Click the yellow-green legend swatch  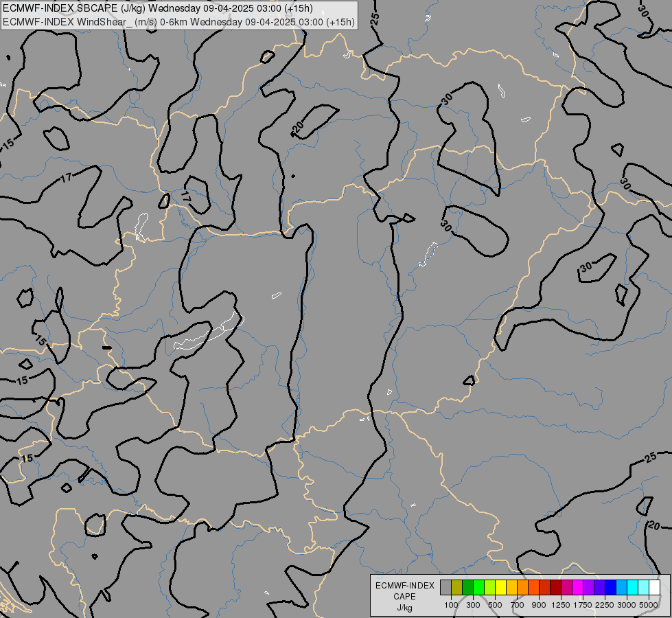[x=490, y=587]
